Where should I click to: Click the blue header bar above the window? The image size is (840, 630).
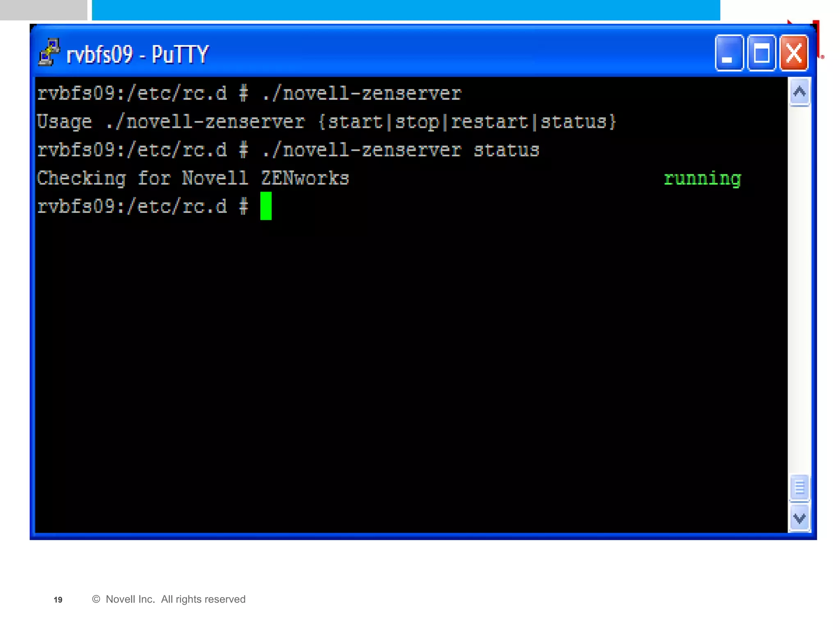click(x=405, y=10)
